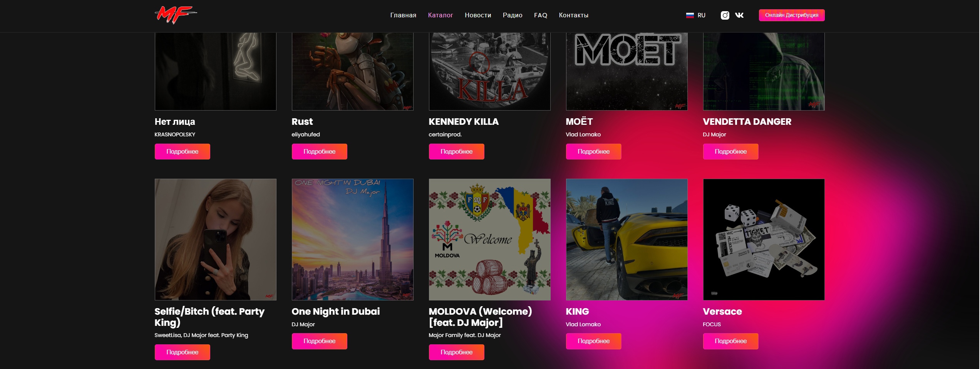Open the Instagram icon link
980x369 pixels.
725,15
